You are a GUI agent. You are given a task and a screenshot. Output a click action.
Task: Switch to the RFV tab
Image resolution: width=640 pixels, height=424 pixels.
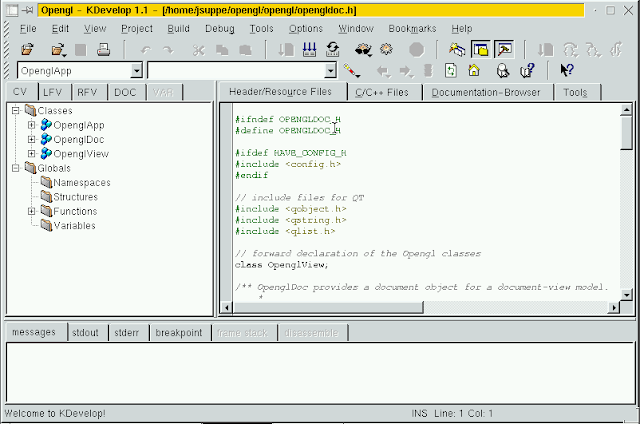click(x=88, y=92)
